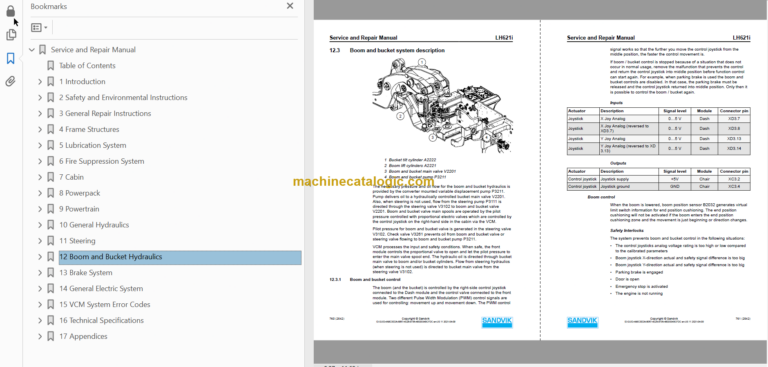Jump to 10 General Hydraulics

tap(94, 225)
